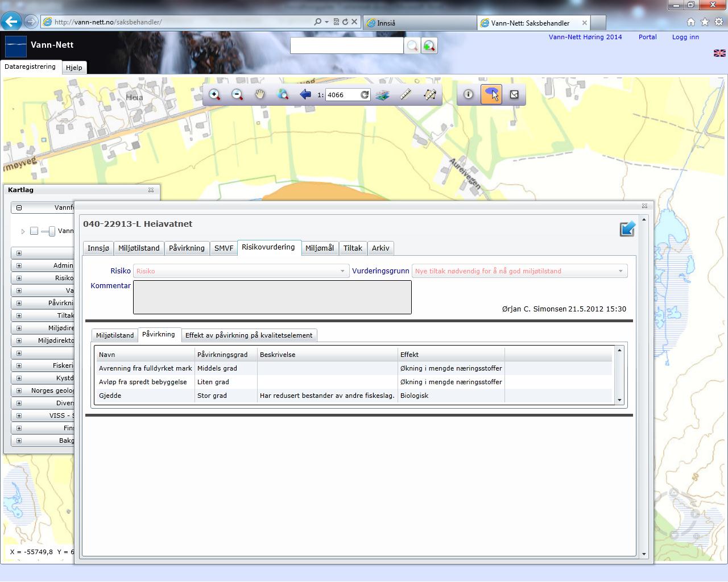Expand the Risiko layer group

(x=19, y=278)
